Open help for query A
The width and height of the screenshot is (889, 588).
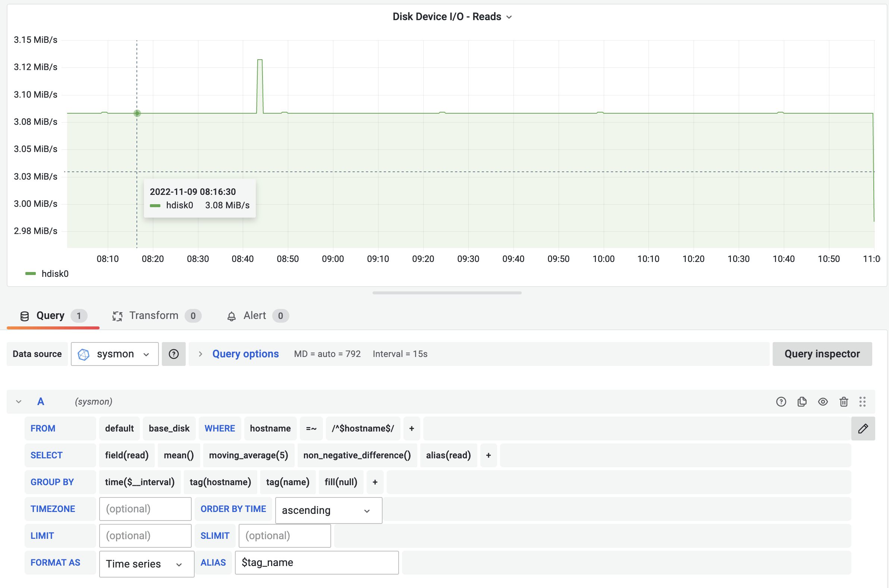pos(781,402)
